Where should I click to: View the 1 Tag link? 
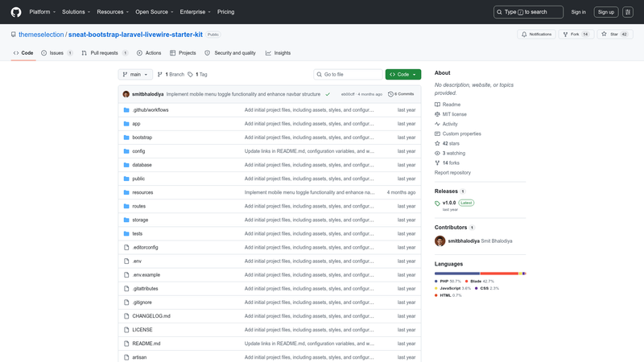click(197, 74)
